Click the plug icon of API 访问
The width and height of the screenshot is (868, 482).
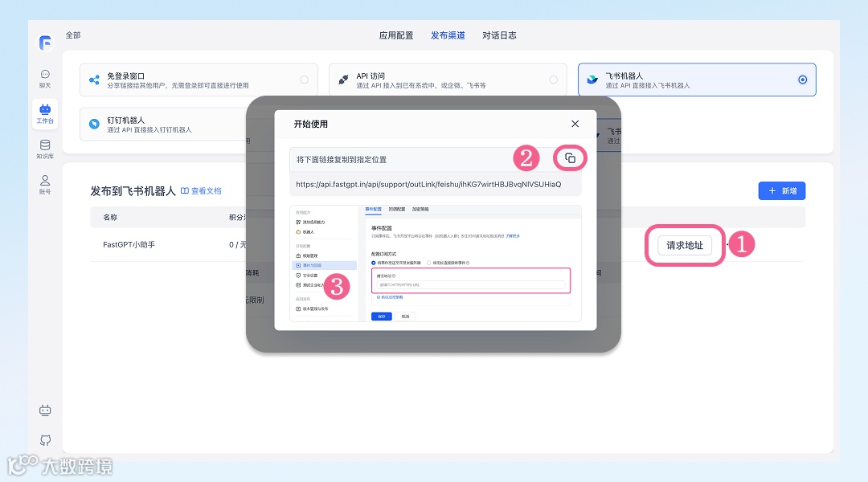[343, 80]
